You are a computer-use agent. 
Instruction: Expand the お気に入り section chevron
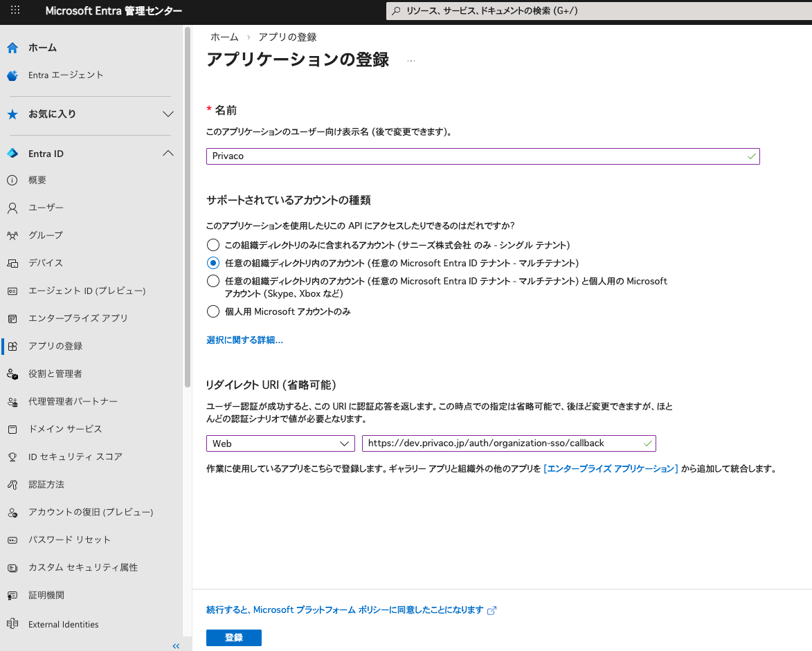pos(168,114)
